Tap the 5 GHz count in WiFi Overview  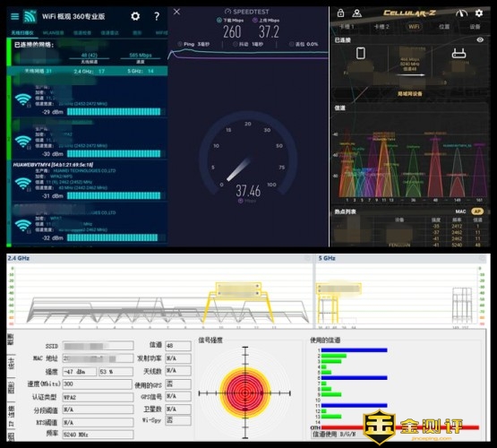[x=141, y=72]
